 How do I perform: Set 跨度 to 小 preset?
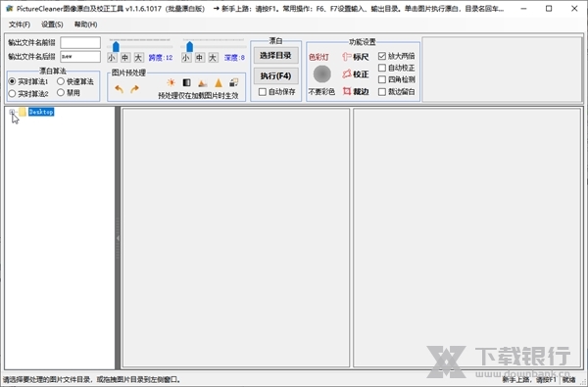(112, 58)
